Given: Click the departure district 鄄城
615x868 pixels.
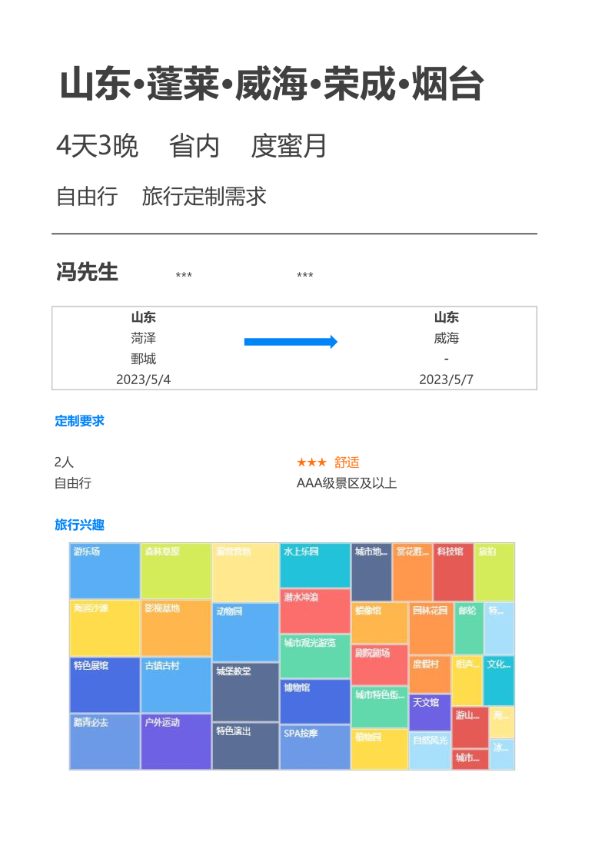Looking at the screenshot, I should 144,359.
